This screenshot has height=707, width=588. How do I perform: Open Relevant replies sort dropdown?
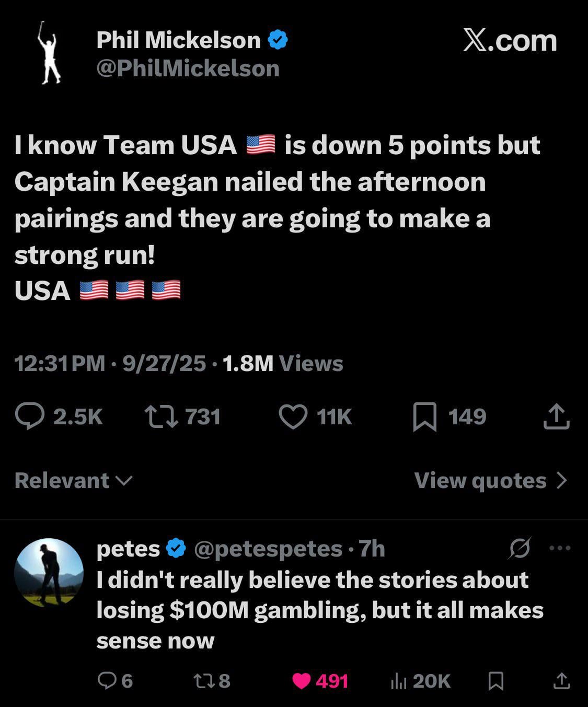click(x=73, y=480)
